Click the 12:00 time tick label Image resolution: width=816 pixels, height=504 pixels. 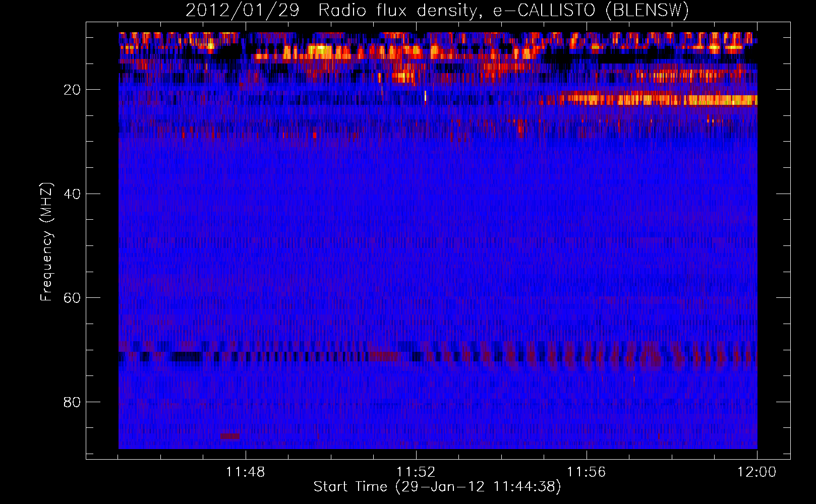click(757, 472)
